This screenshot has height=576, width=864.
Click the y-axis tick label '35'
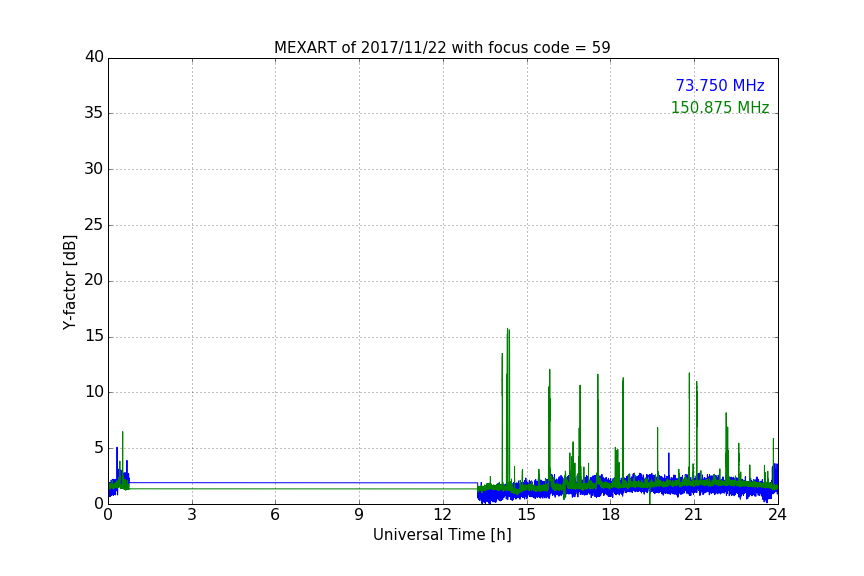pos(94,113)
